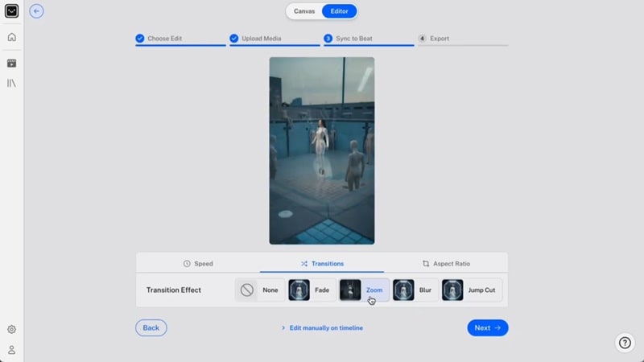Open the Aspect Ratio tab
This screenshot has width=644, height=362.
pos(446,264)
